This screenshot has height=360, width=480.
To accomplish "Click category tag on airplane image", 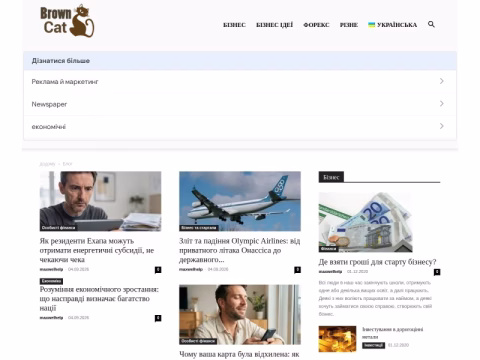I will coord(199,228).
